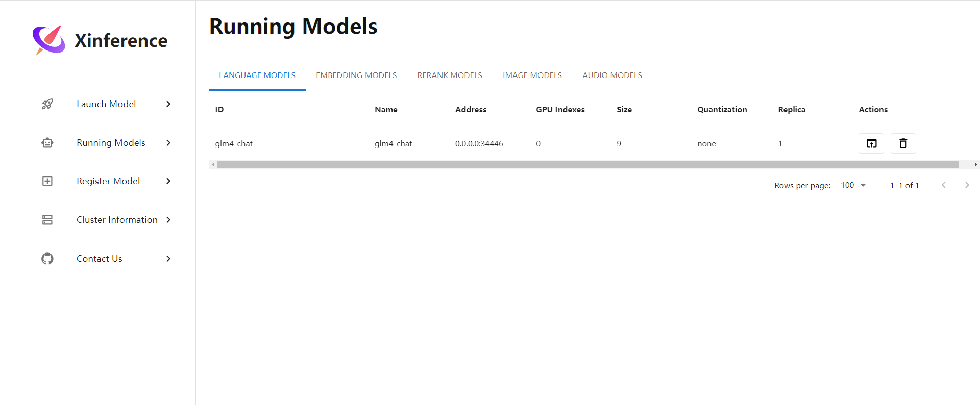Click the glm4-chat Name cell
Viewport: 980px width, 405px height.
coord(394,144)
